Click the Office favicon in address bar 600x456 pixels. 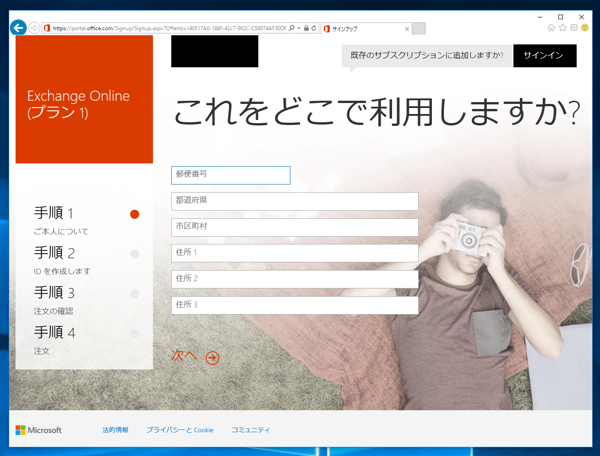click(47, 28)
